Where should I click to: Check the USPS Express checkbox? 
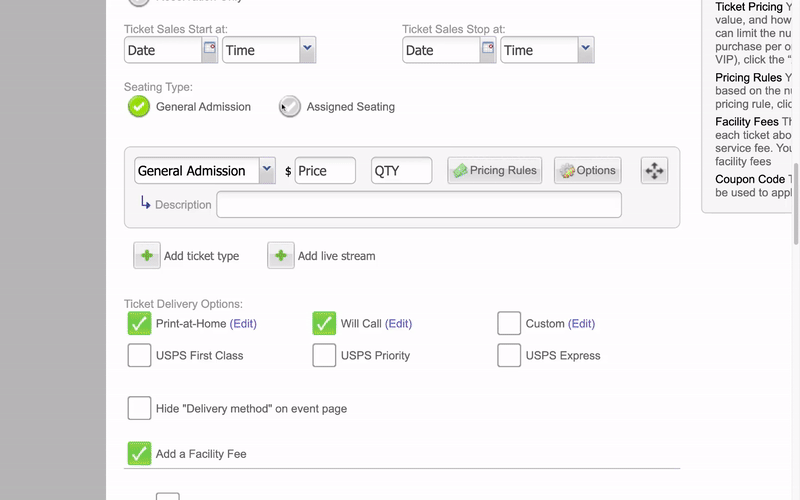point(509,355)
